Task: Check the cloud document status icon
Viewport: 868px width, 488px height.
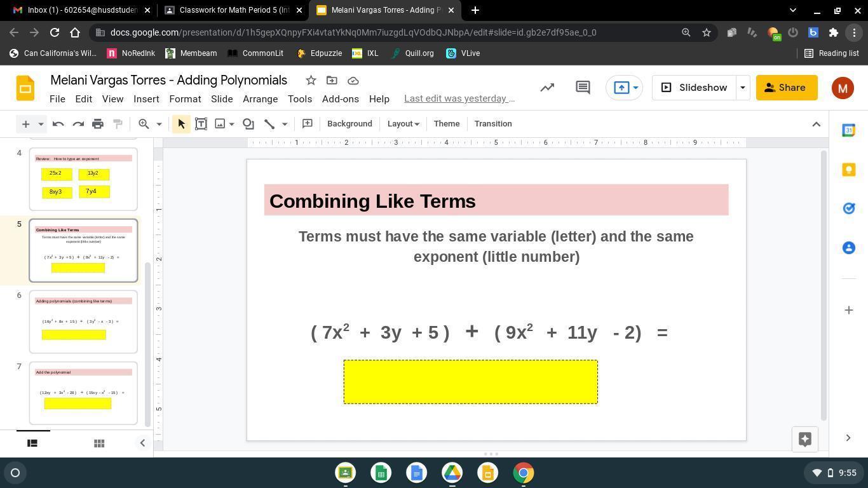Action: coord(353,80)
